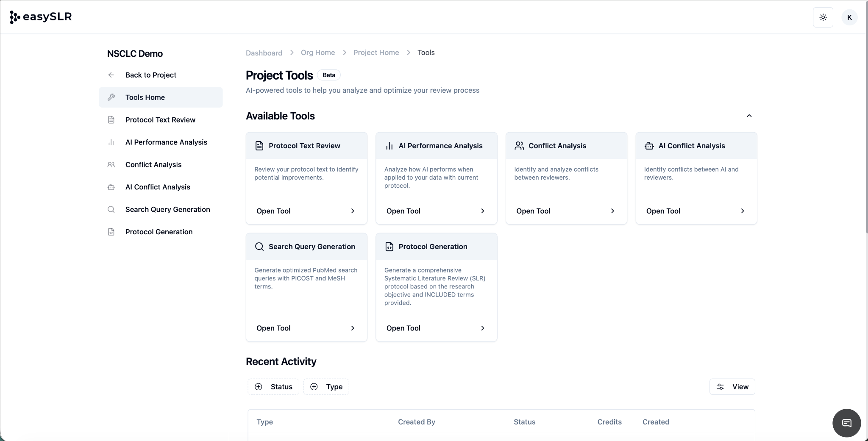Click the easySLR logo icon
This screenshot has width=868, height=441.
(x=15, y=17)
